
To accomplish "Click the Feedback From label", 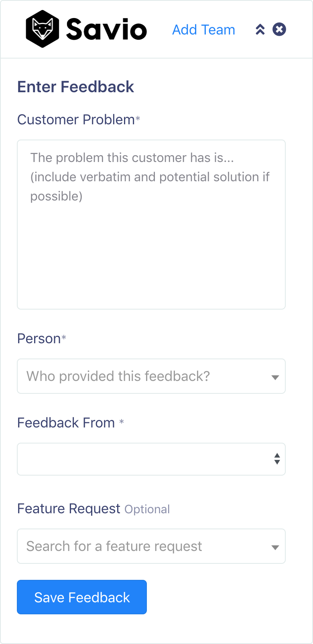I will click(66, 423).
